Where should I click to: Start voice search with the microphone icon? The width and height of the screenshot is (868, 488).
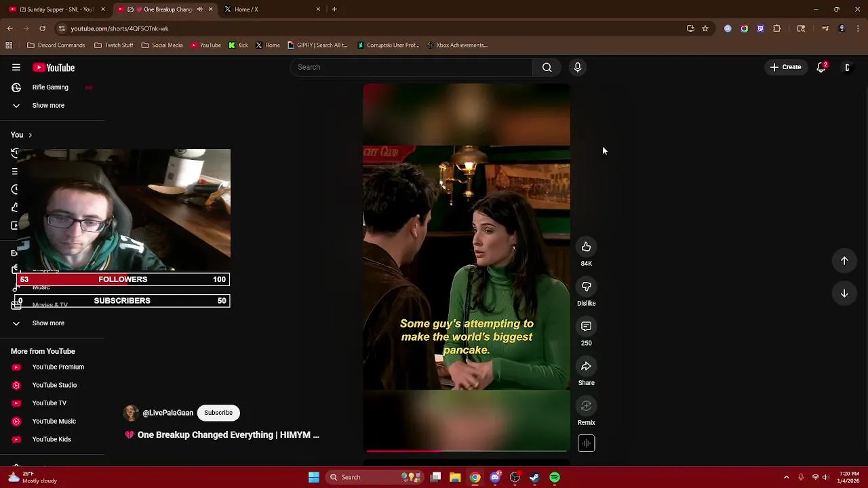point(577,67)
